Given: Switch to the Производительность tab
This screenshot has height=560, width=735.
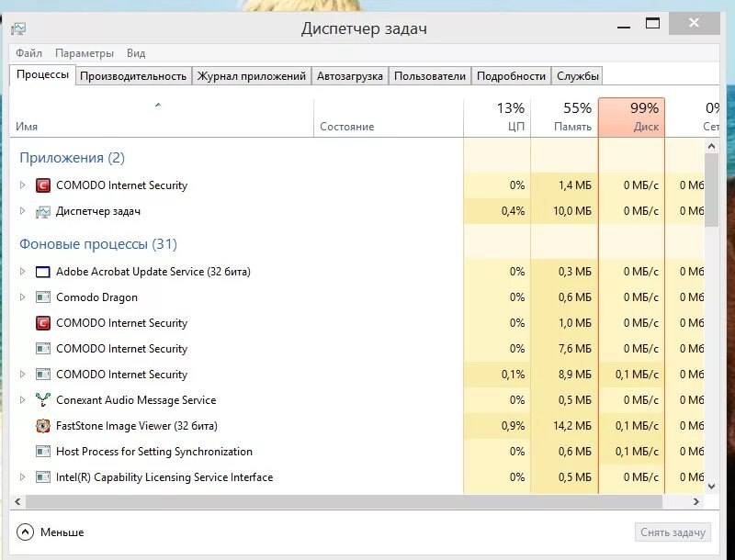Looking at the screenshot, I should pos(133,76).
